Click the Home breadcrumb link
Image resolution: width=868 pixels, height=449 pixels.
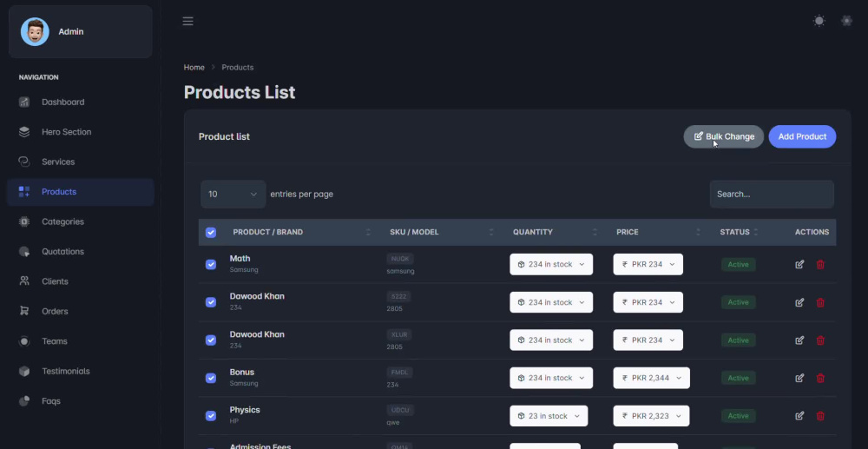point(194,67)
